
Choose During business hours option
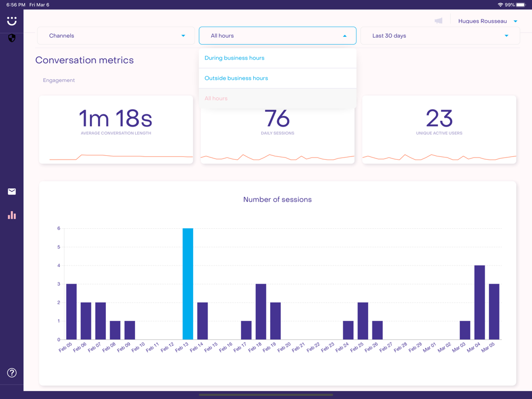(277, 58)
